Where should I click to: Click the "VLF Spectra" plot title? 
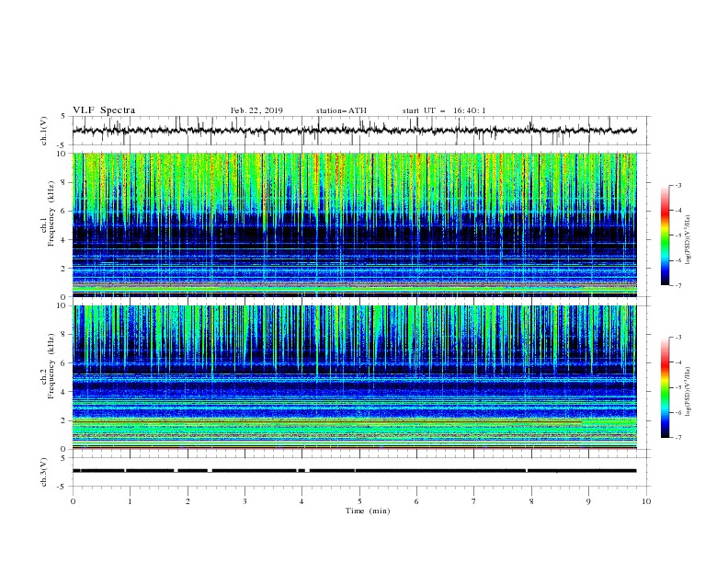tap(104, 110)
